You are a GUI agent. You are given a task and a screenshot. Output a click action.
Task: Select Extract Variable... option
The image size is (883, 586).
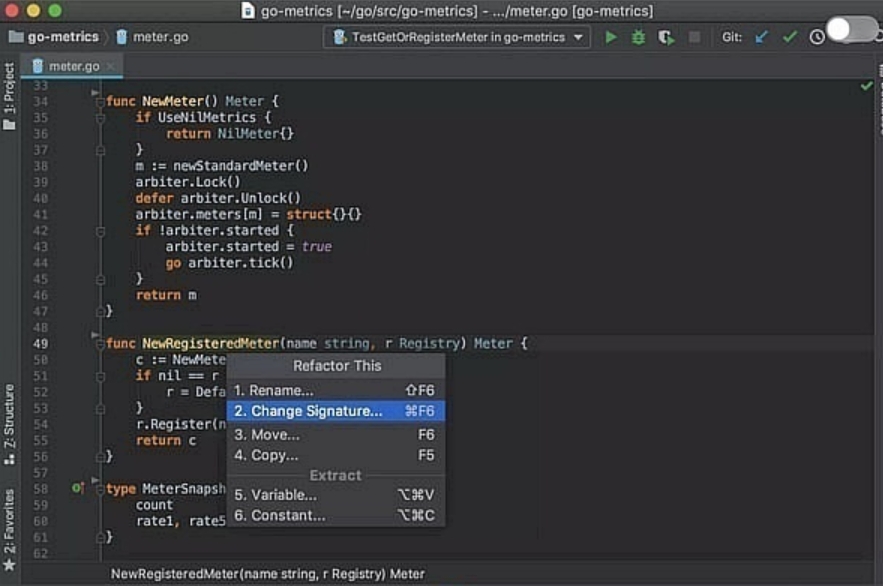336,495
